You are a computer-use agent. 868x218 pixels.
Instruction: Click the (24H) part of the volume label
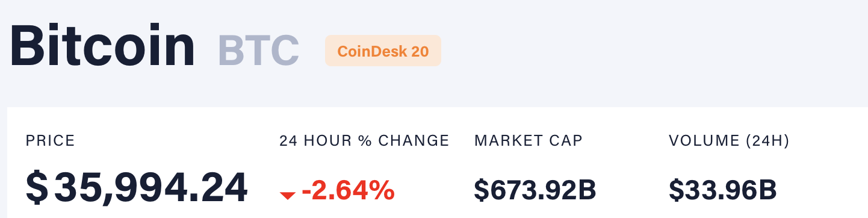[x=767, y=141]
